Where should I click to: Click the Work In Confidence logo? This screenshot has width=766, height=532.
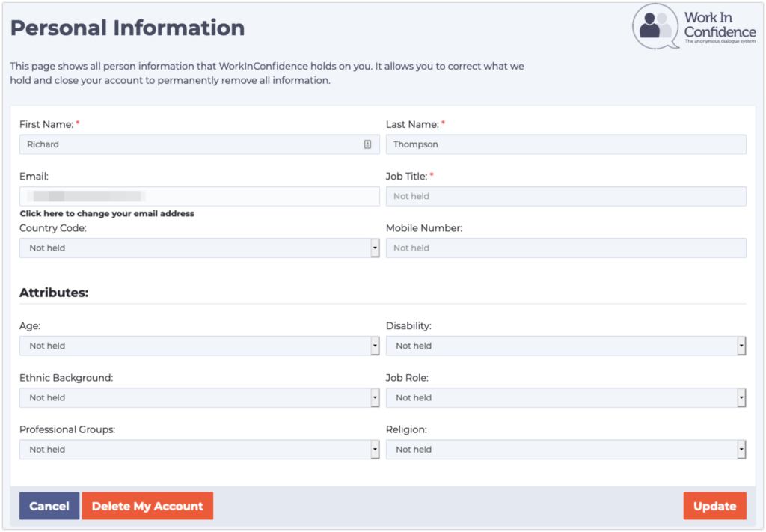[694, 25]
